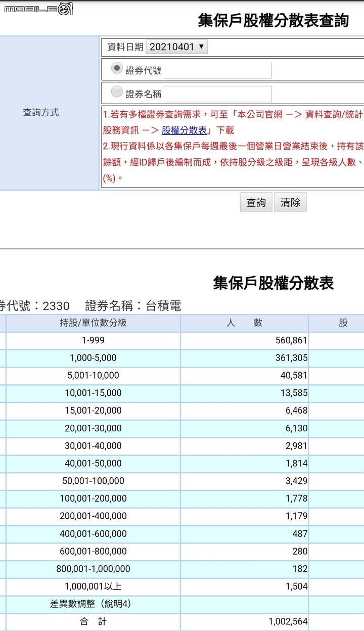Click the 差異數調整 (說明4) cell
Image resolution: width=364 pixels, height=631 pixels.
(93, 604)
